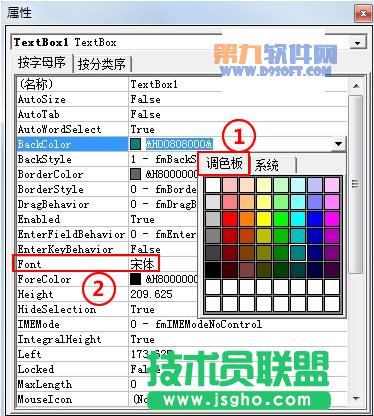Click the True value of HideSelection
The width and height of the screenshot is (374, 416).
[142, 309]
